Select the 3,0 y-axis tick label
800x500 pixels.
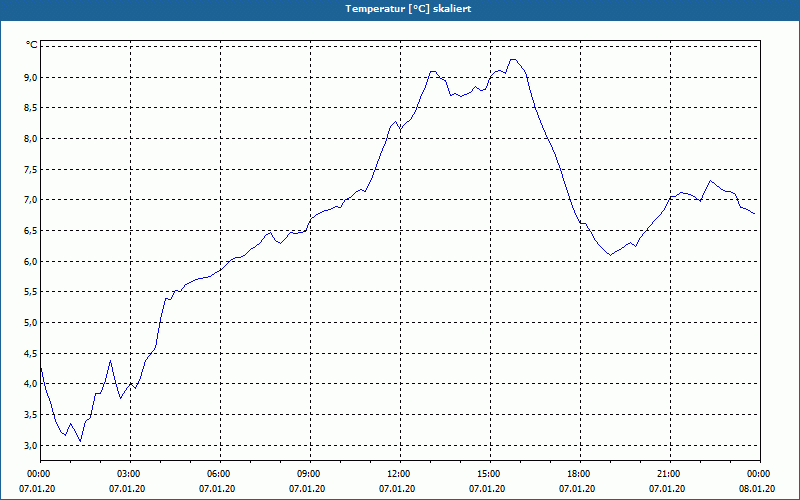pyautogui.click(x=31, y=445)
